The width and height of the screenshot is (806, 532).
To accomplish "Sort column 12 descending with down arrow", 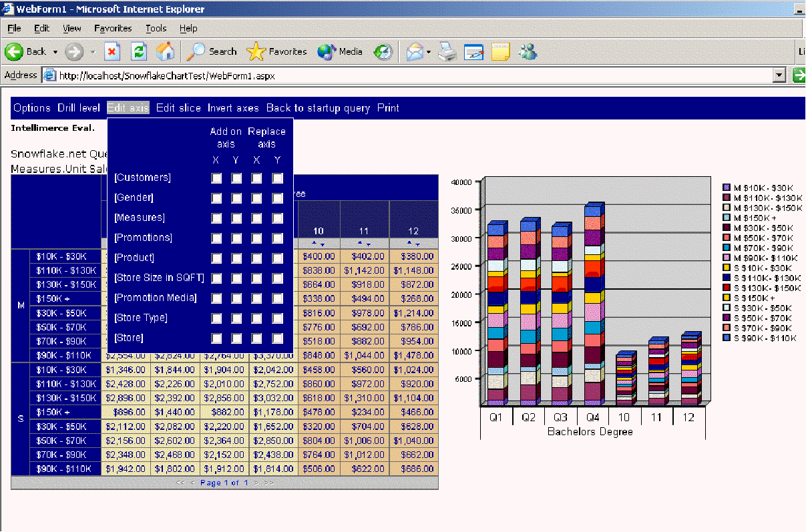I will pos(417,245).
